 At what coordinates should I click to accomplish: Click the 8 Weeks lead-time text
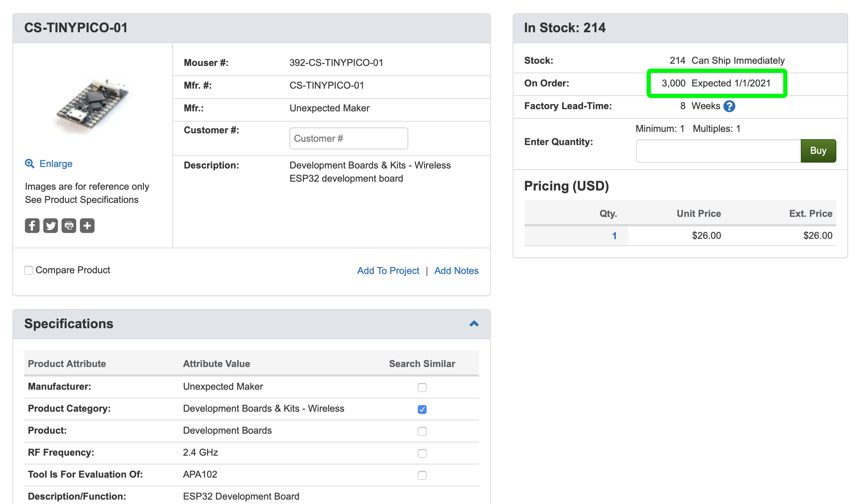[700, 106]
